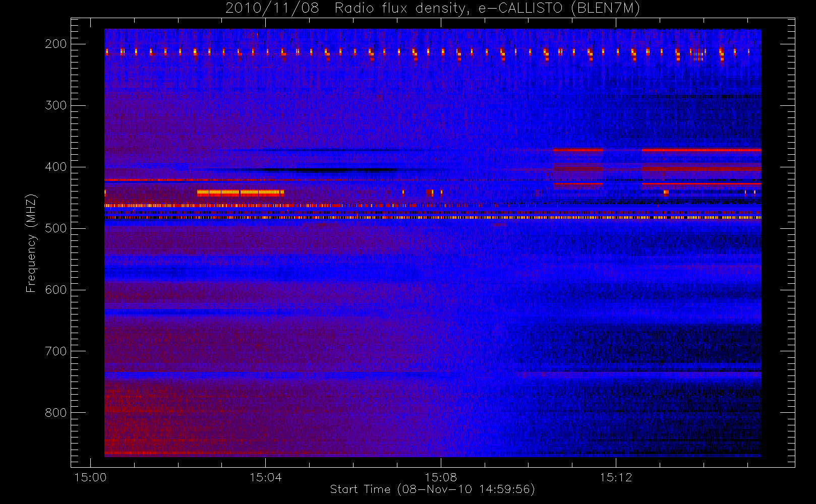816x504 pixels.
Task: Click the 15:08 time tick label
Action: 441,477
